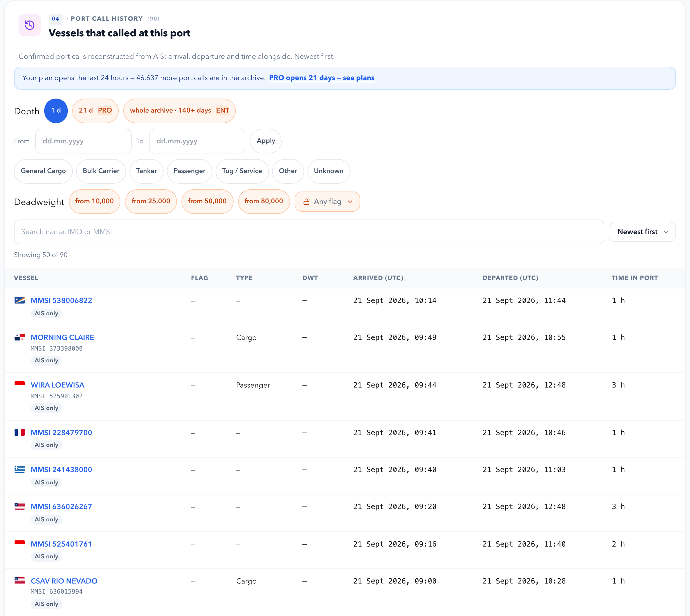Image resolution: width=690 pixels, height=616 pixels.
Task: Filter deadweight from 80,000
Action: 264,201
